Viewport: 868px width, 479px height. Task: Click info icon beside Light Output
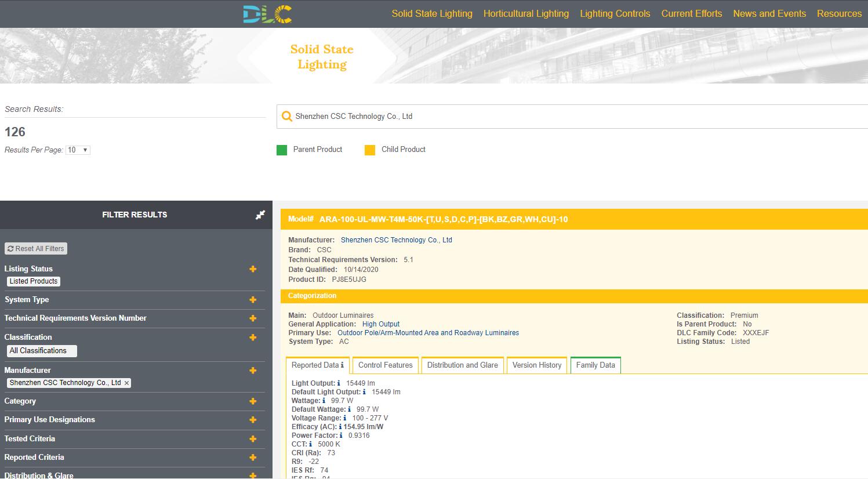click(x=339, y=383)
